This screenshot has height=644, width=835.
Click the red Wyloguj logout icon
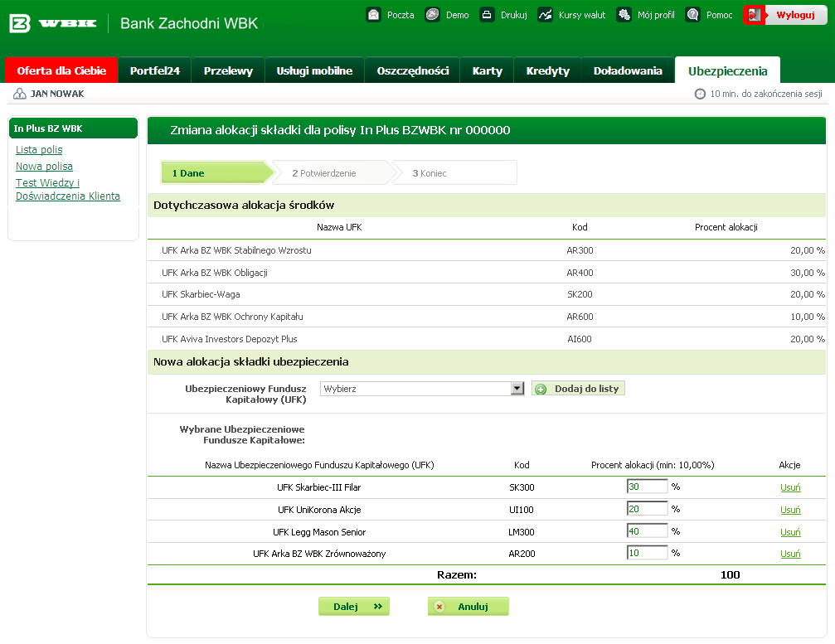[x=755, y=15]
